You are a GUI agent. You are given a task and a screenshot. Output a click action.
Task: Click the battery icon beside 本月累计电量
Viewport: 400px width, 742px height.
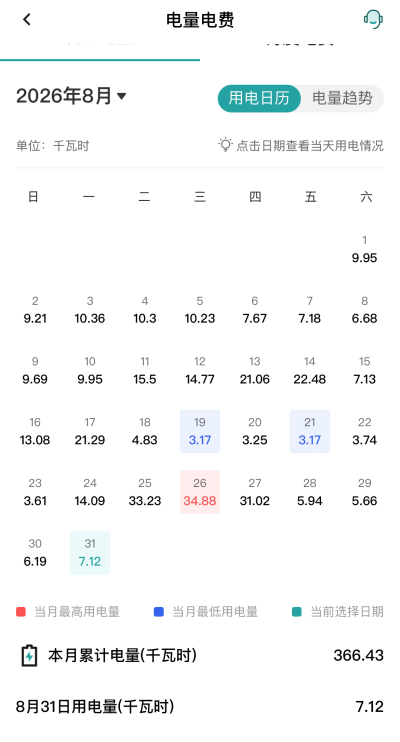29,656
